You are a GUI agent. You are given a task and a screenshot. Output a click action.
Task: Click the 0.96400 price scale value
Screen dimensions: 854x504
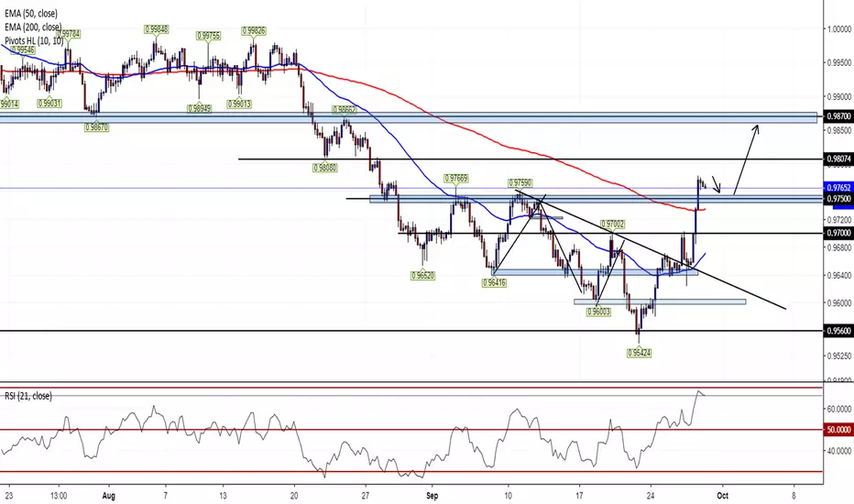839,275
